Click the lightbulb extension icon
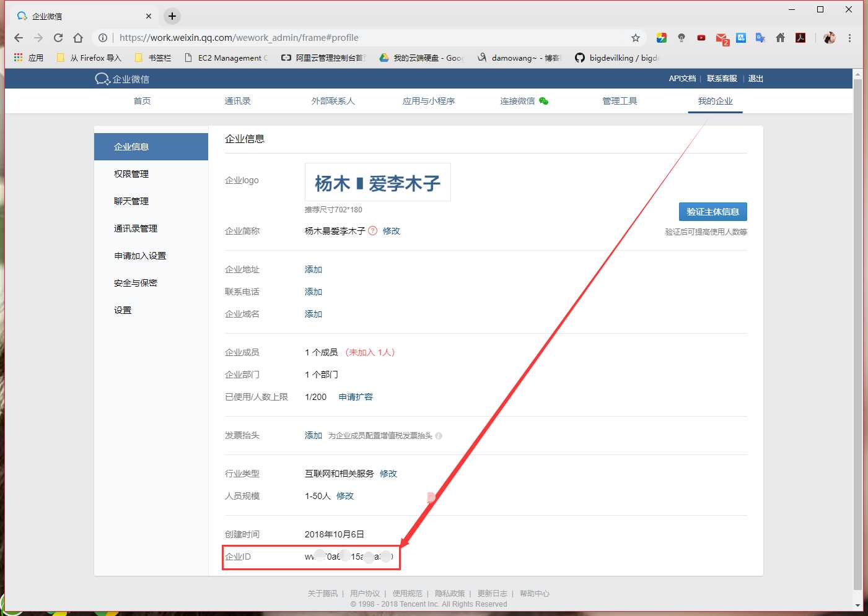Image resolution: width=868 pixels, height=616 pixels. pyautogui.click(x=682, y=38)
